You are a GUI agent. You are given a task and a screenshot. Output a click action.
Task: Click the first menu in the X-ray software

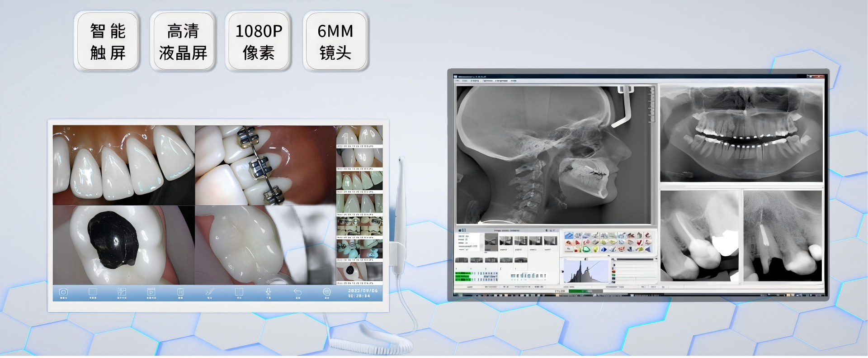pyautogui.click(x=457, y=81)
